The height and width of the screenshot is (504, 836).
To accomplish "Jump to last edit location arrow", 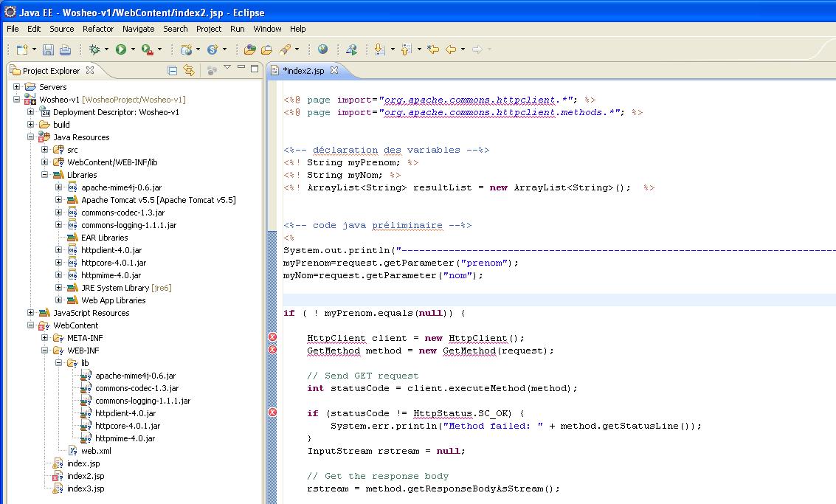I will point(433,49).
